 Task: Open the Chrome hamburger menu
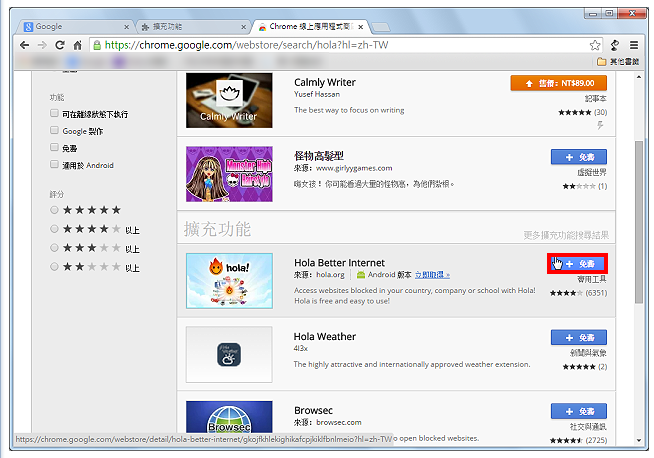(x=634, y=45)
